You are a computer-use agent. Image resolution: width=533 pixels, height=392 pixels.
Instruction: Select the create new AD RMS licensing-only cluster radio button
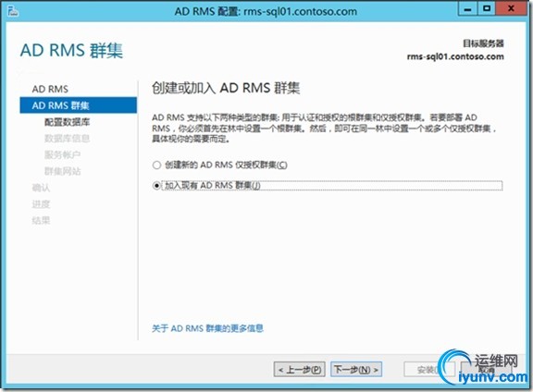click(x=156, y=165)
